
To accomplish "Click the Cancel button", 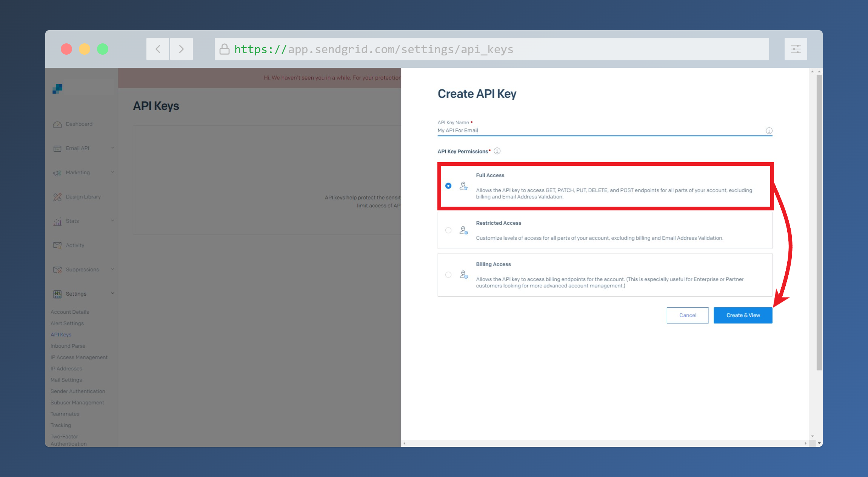I will (x=688, y=315).
